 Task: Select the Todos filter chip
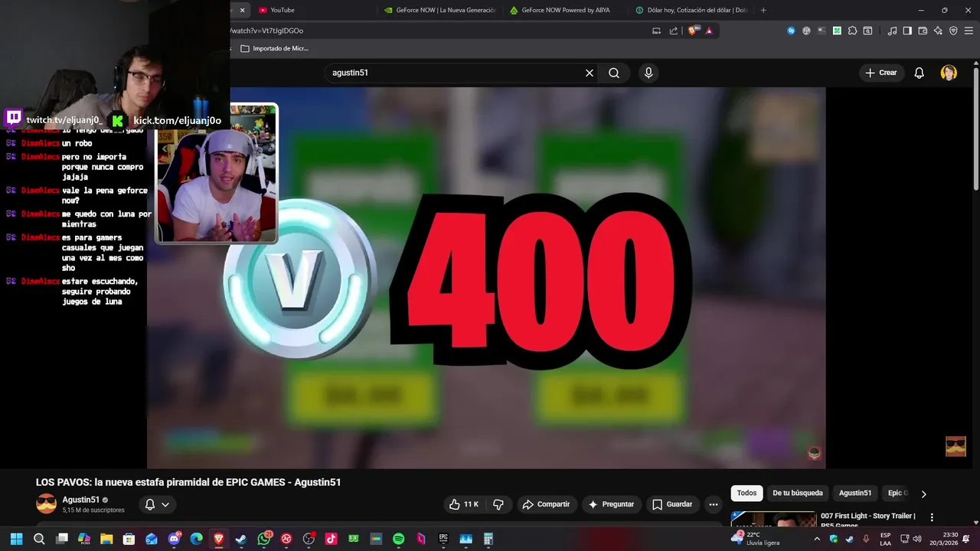click(746, 494)
